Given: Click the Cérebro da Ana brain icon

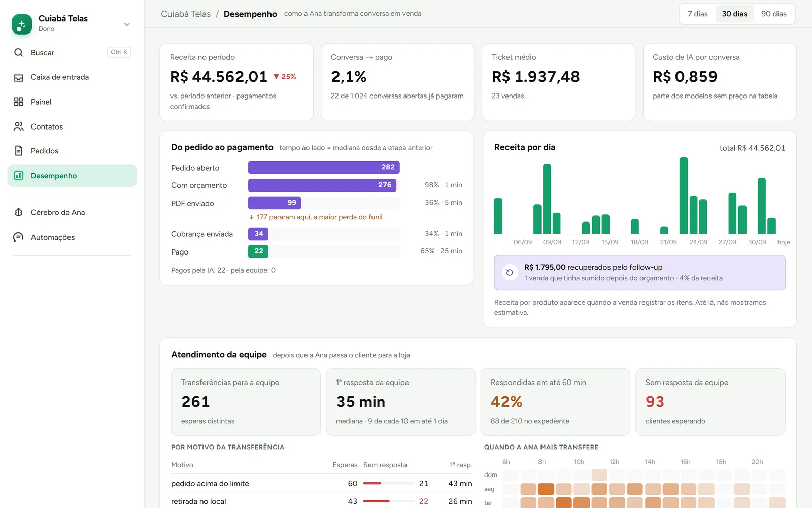Looking at the screenshot, I should coord(19,212).
